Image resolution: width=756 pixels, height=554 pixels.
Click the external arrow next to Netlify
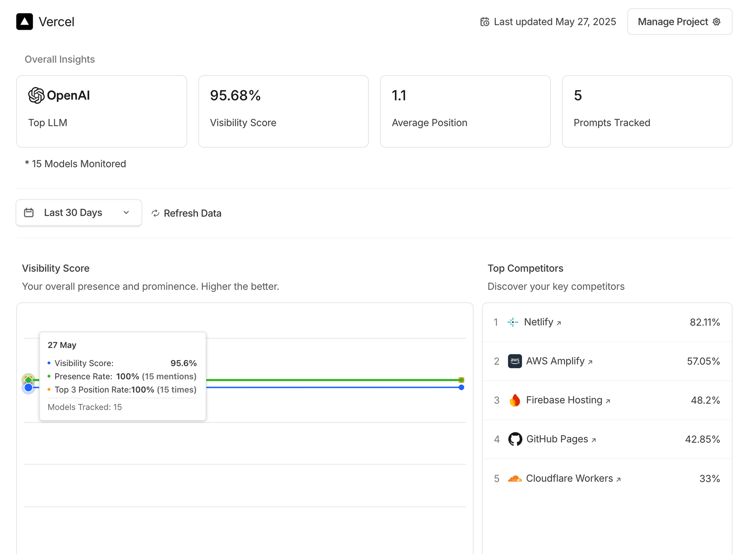pyautogui.click(x=559, y=323)
